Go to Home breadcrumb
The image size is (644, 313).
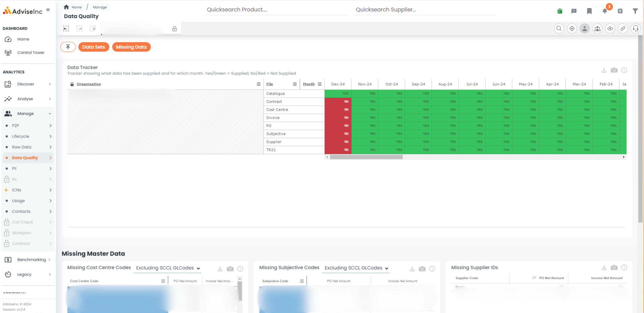(x=73, y=7)
